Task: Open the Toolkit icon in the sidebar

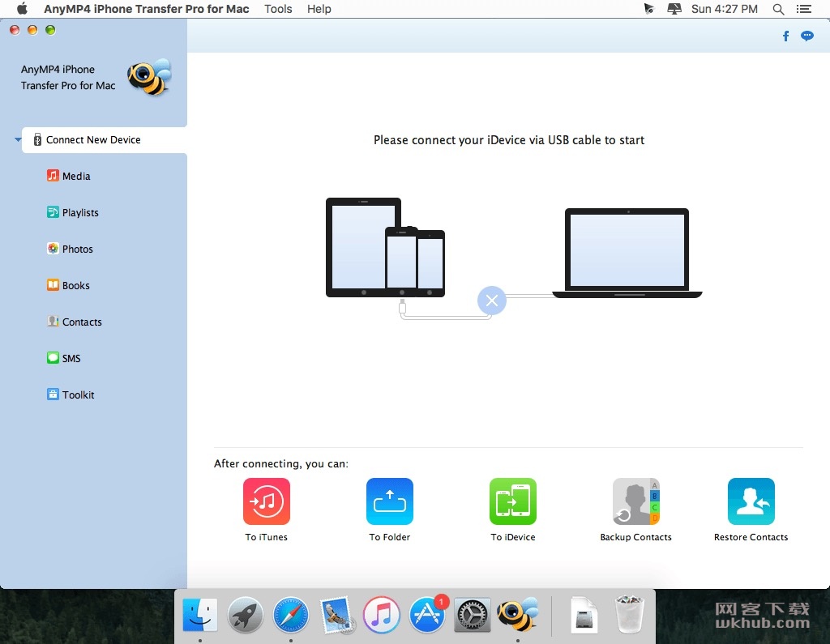Action: tap(53, 395)
